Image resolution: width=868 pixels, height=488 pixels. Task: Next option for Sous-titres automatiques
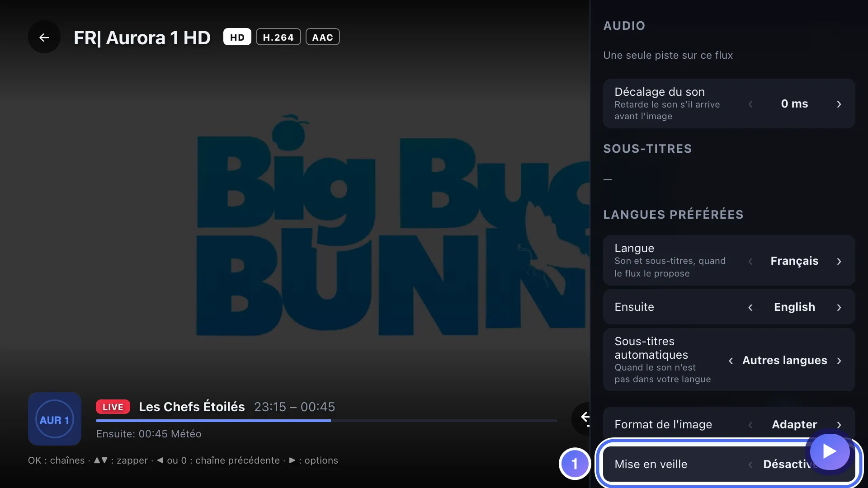[839, 361]
